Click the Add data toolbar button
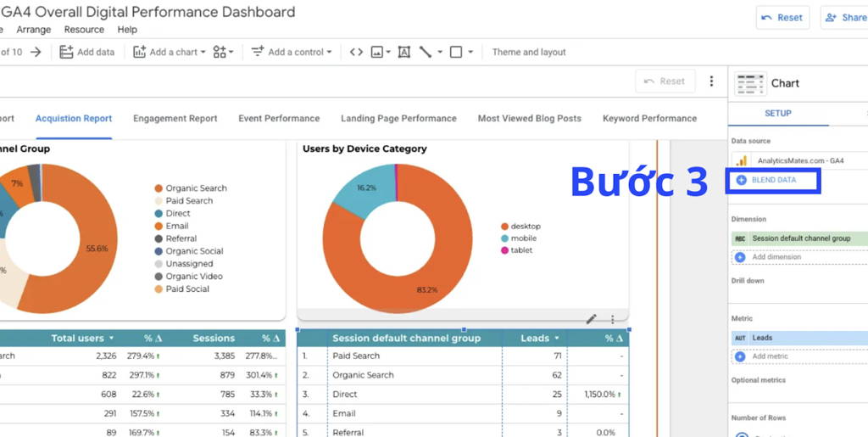This screenshot has width=868, height=437. [x=87, y=52]
